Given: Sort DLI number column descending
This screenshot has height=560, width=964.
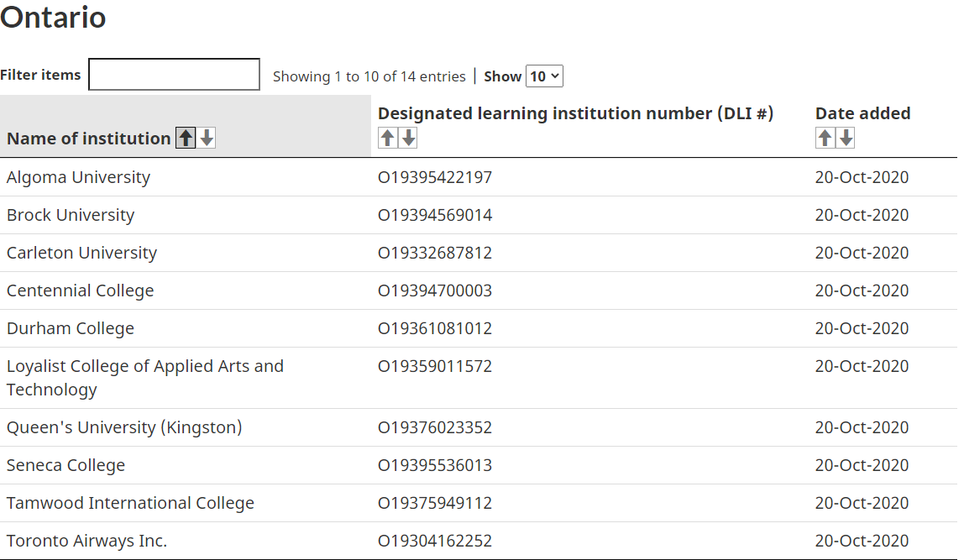Looking at the screenshot, I should tap(409, 138).
